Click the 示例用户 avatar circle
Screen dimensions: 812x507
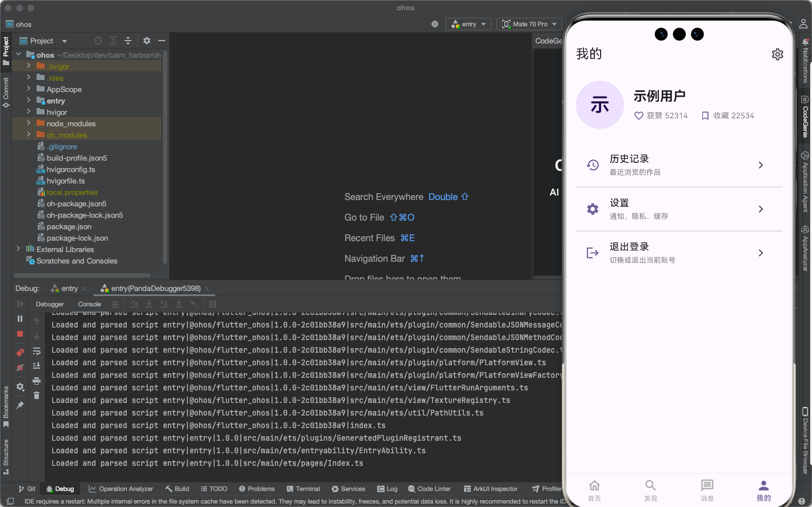599,105
